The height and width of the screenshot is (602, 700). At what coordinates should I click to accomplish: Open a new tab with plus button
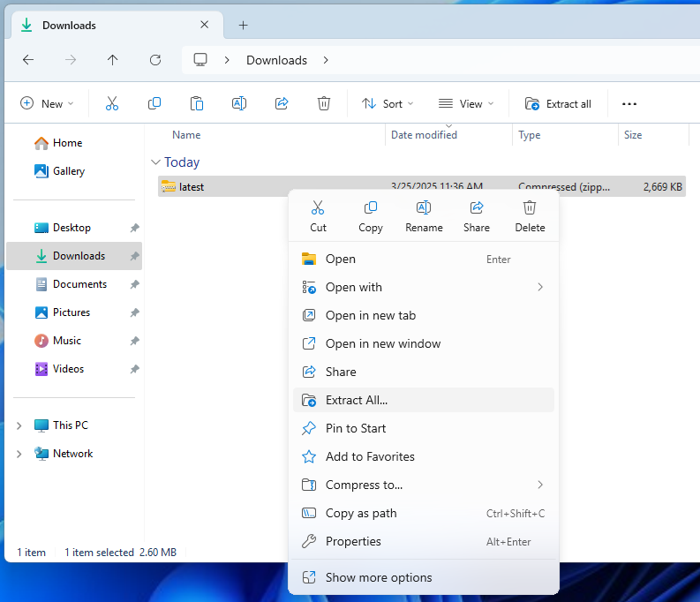[x=244, y=25]
